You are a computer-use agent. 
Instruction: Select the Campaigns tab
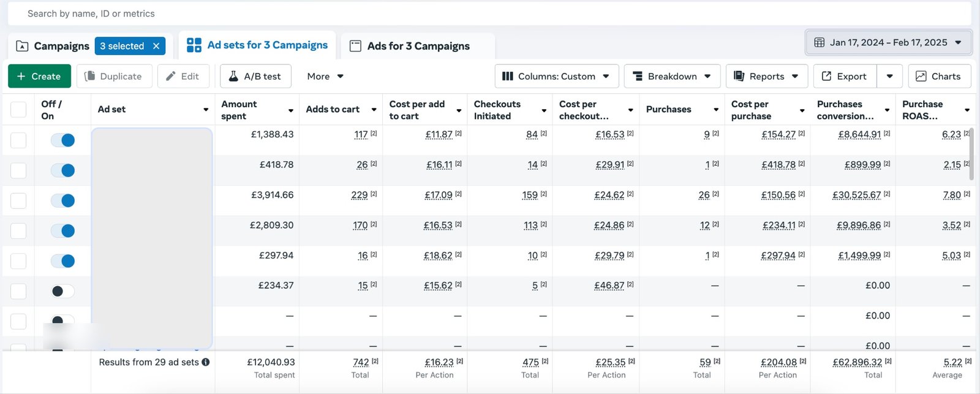tap(61, 46)
